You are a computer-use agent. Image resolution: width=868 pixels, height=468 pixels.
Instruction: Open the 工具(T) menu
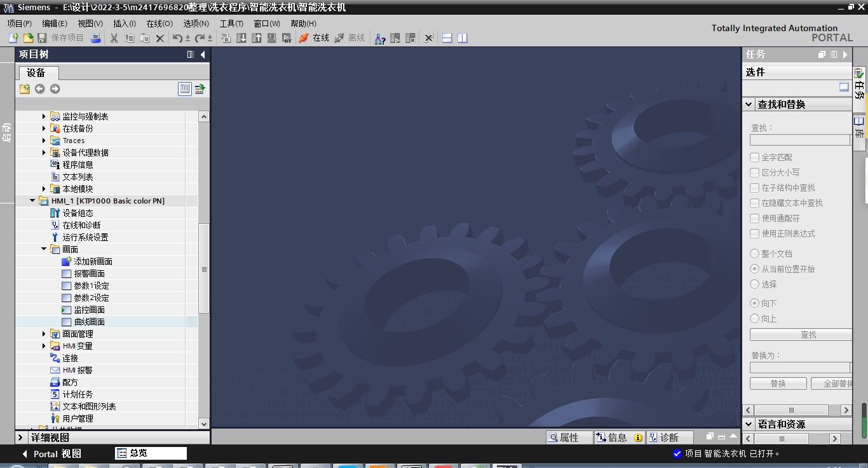[231, 24]
